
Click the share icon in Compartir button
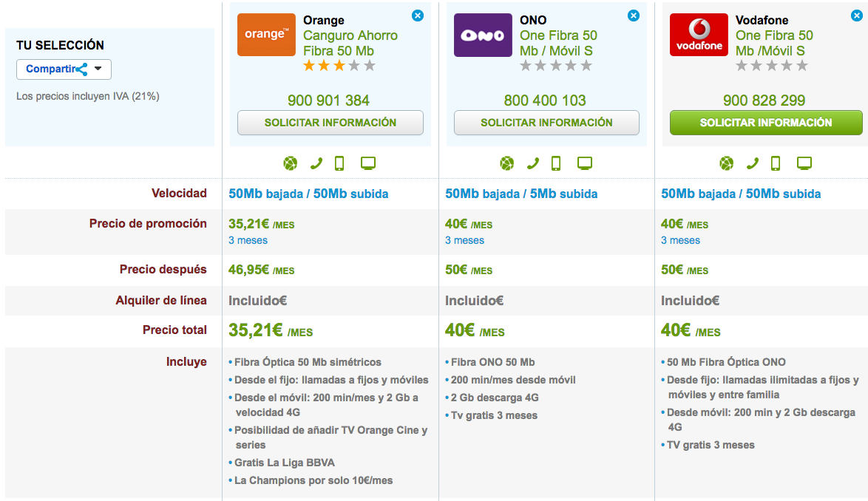83,69
